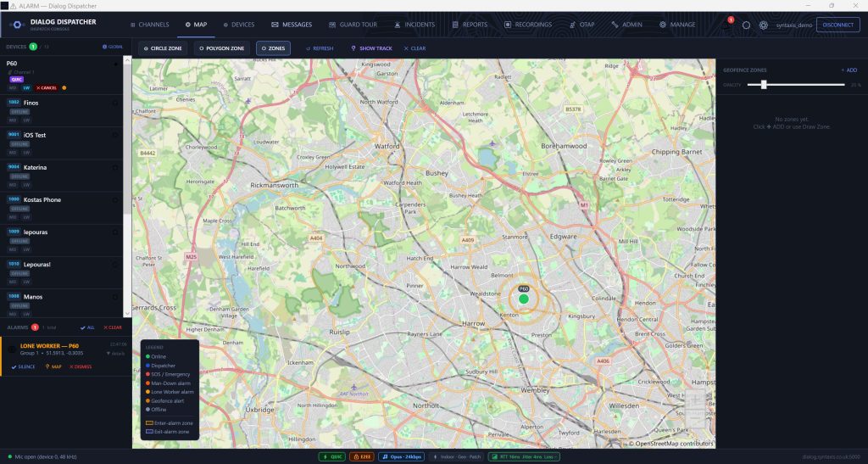Select the lepouras device
This screenshot has height=464, width=868.
[61, 240]
